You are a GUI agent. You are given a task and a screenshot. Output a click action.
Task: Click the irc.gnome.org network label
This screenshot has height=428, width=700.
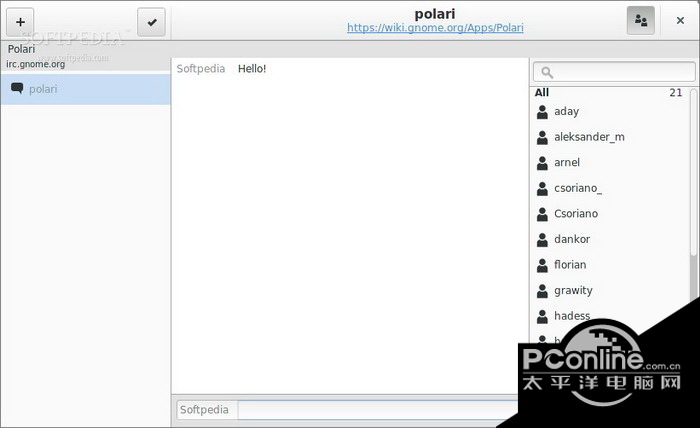point(36,64)
